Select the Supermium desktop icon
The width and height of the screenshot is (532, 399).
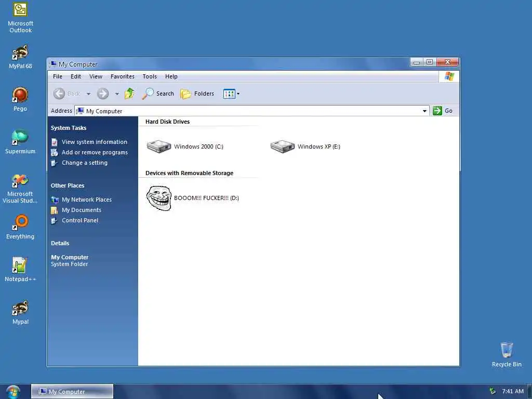click(x=20, y=141)
